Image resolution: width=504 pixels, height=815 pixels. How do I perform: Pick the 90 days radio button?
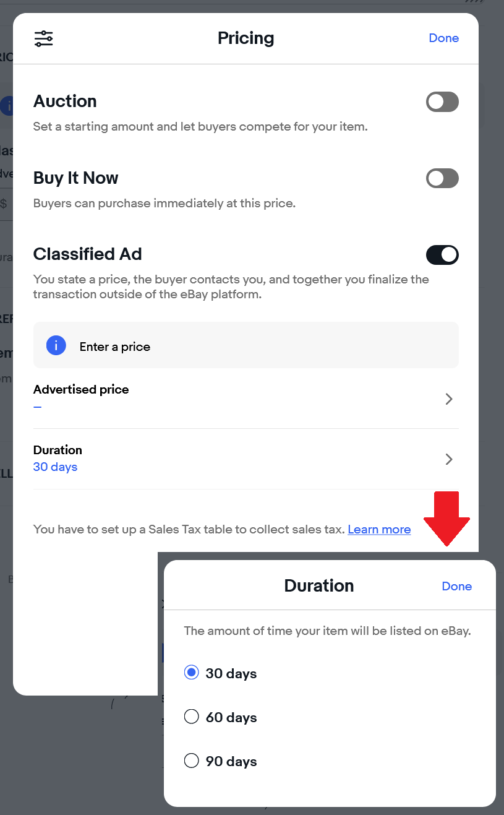point(192,761)
